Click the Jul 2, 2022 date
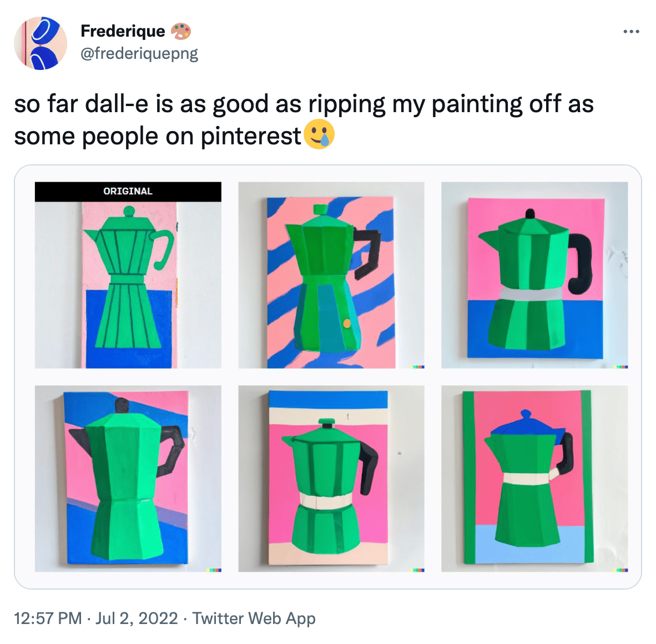The width and height of the screenshot is (656, 644). (x=137, y=618)
